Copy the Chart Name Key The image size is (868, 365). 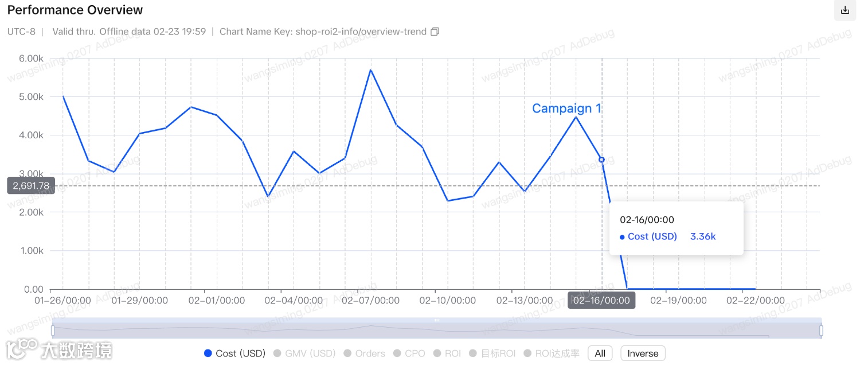click(x=435, y=32)
